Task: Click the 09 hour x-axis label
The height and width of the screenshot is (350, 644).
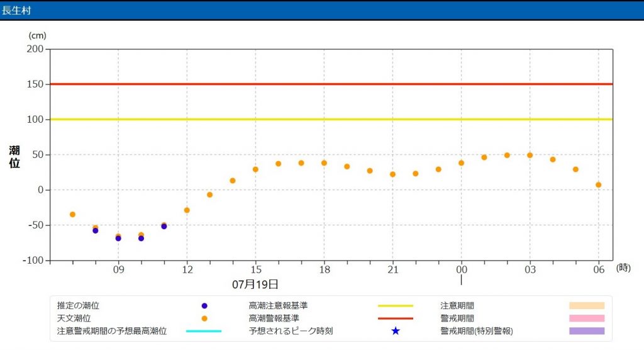Action: pyautogui.click(x=119, y=270)
